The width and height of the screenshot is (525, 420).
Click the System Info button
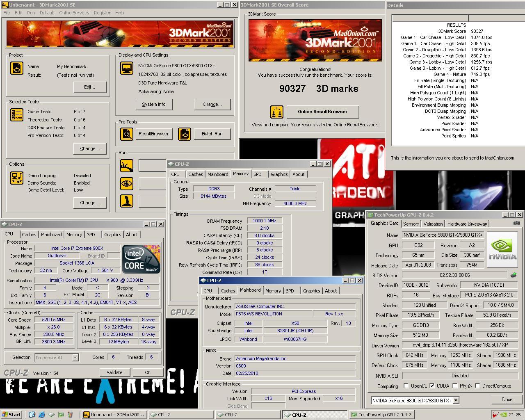click(x=154, y=104)
